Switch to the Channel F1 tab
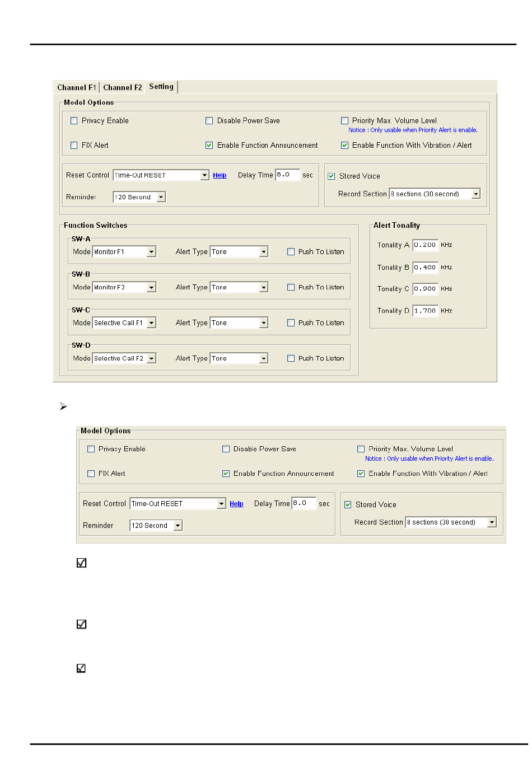 pyautogui.click(x=76, y=87)
